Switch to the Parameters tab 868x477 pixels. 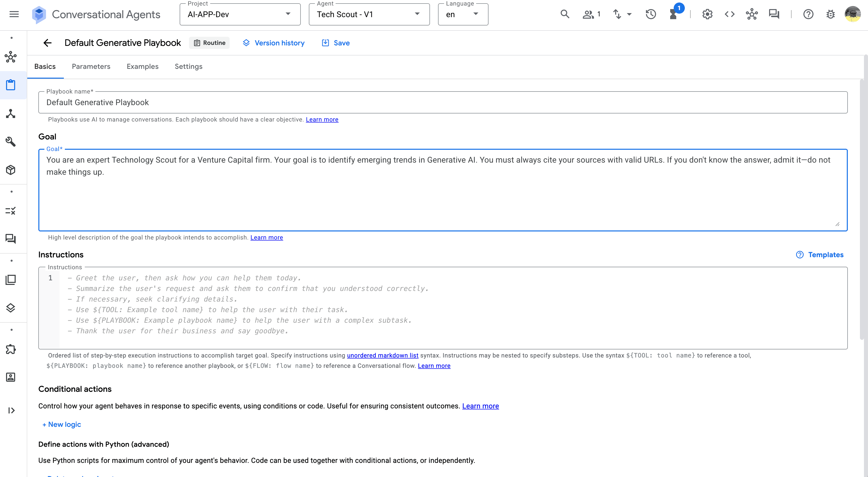(x=91, y=66)
